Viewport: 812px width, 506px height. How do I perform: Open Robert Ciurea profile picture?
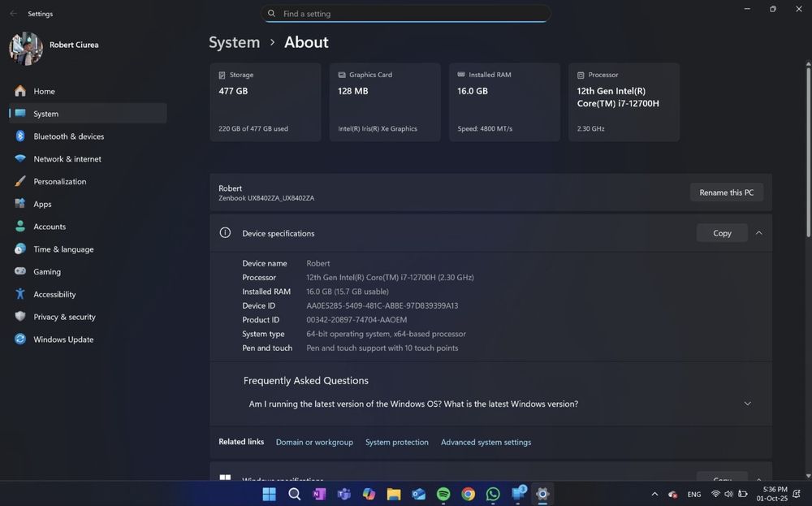(26, 49)
